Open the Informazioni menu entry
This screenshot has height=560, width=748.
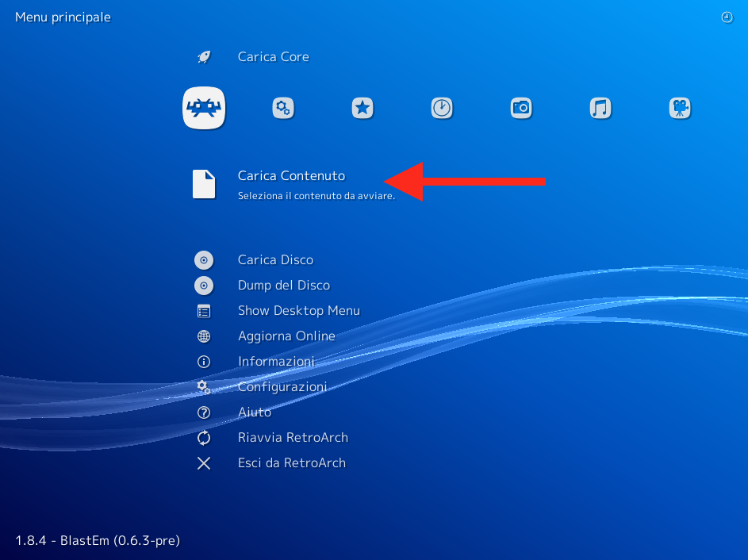pyautogui.click(x=276, y=362)
